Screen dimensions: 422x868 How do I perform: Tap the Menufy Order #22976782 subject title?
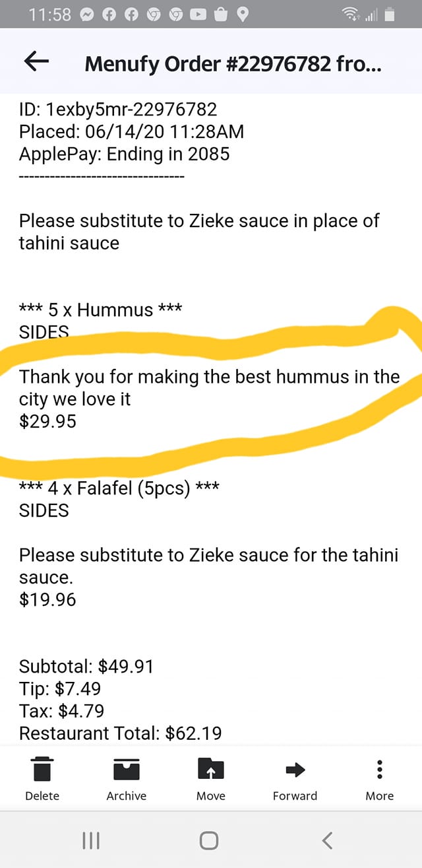coord(233,64)
